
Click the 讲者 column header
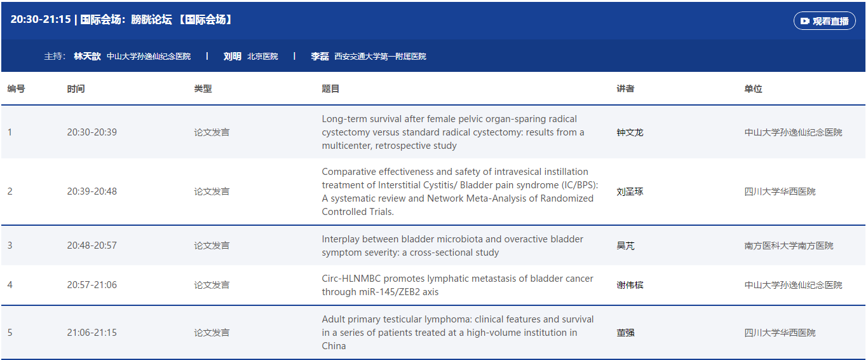[625, 89]
